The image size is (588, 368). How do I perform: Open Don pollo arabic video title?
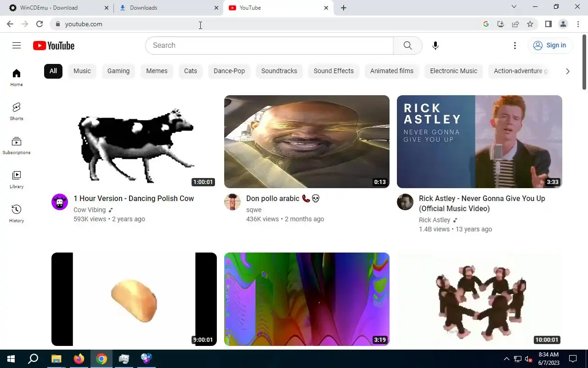[x=283, y=198]
